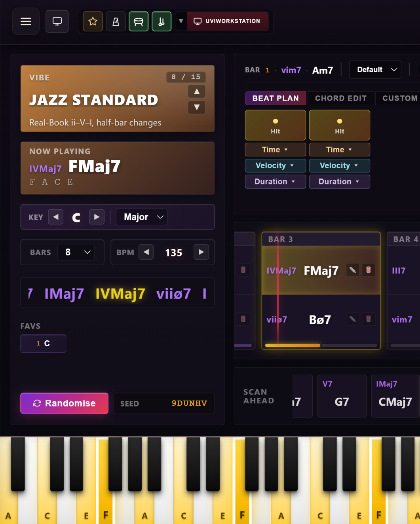Select the IMaj7 CMaj7 scan-ahead card
This screenshot has height=524, width=420.
(x=395, y=396)
